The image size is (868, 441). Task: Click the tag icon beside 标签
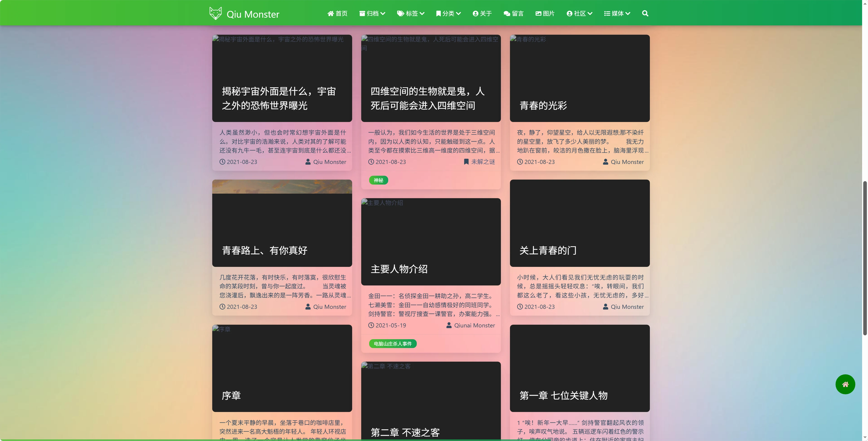pos(400,13)
